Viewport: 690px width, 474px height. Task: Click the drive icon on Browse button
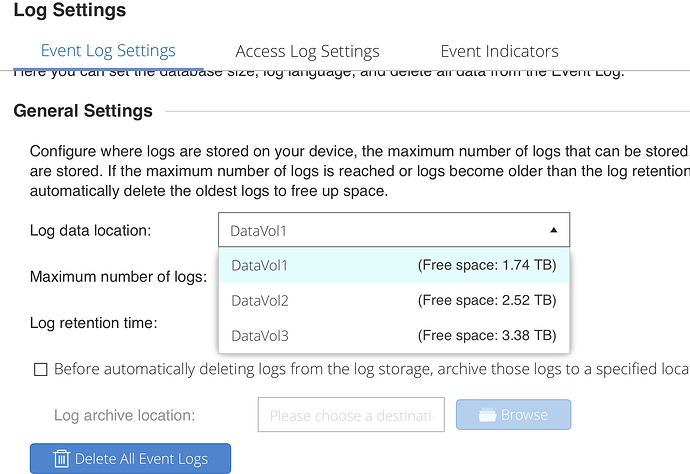click(x=487, y=415)
